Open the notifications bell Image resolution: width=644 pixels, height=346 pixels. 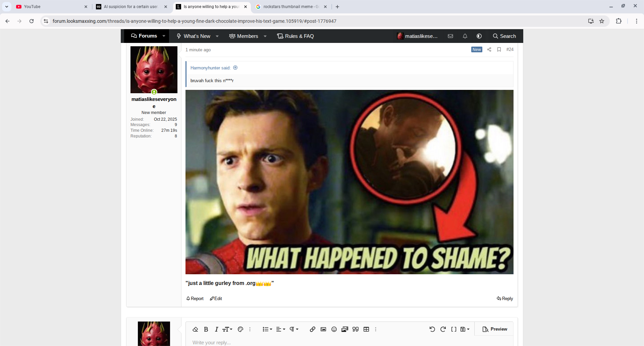[465, 36]
